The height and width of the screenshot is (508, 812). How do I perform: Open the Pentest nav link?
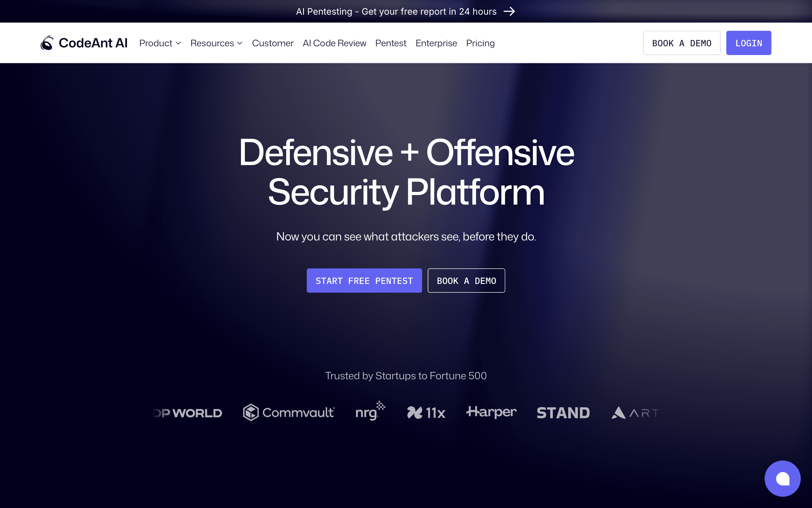pos(390,43)
